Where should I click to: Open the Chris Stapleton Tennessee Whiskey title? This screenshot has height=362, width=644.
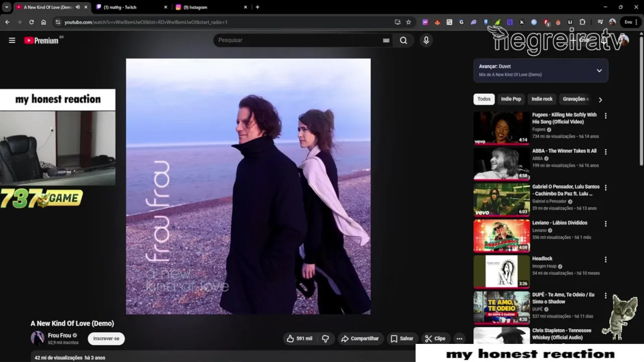coord(562,334)
